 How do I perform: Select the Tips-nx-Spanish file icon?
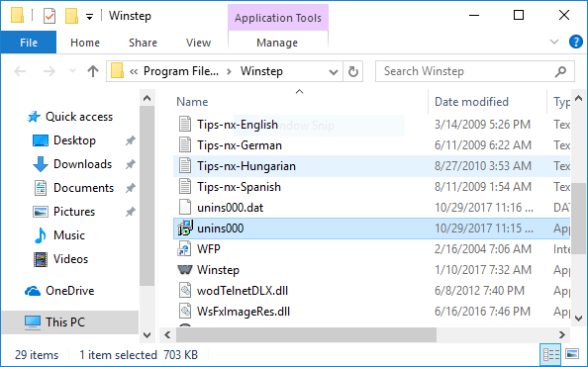185,187
